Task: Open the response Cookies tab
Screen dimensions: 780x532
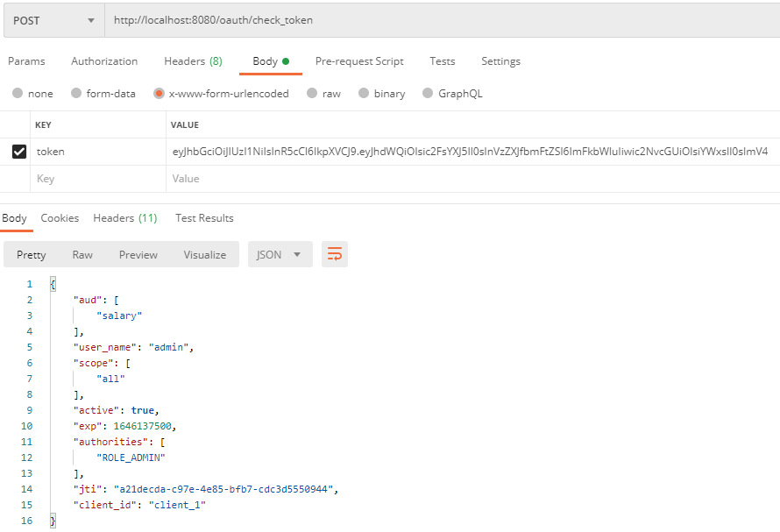Action: (x=60, y=218)
